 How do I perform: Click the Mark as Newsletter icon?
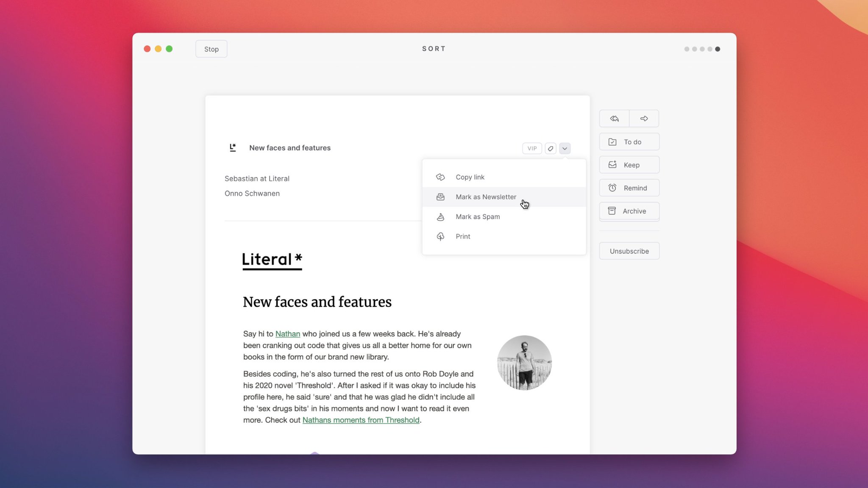(x=440, y=197)
